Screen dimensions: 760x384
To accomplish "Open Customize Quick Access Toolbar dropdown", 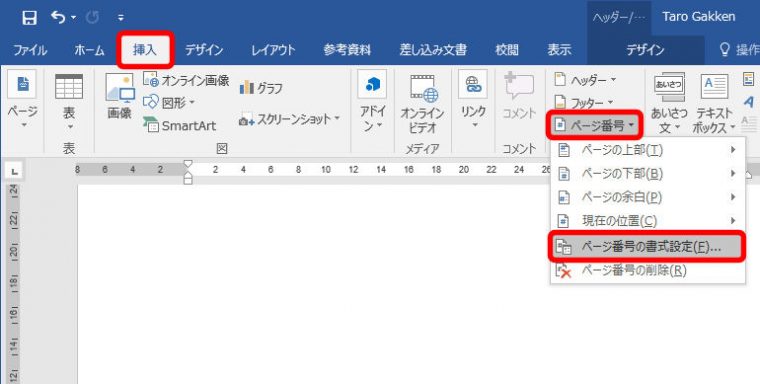I will 120,18.
